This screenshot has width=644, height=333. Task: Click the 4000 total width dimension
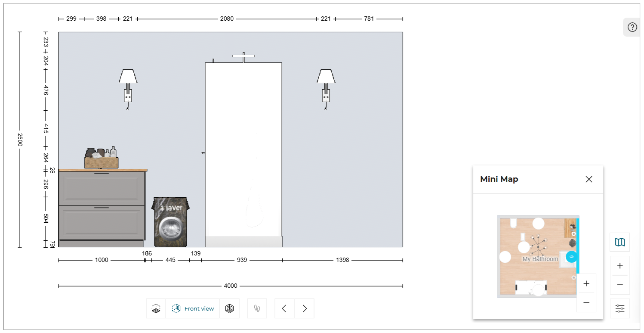tap(231, 286)
